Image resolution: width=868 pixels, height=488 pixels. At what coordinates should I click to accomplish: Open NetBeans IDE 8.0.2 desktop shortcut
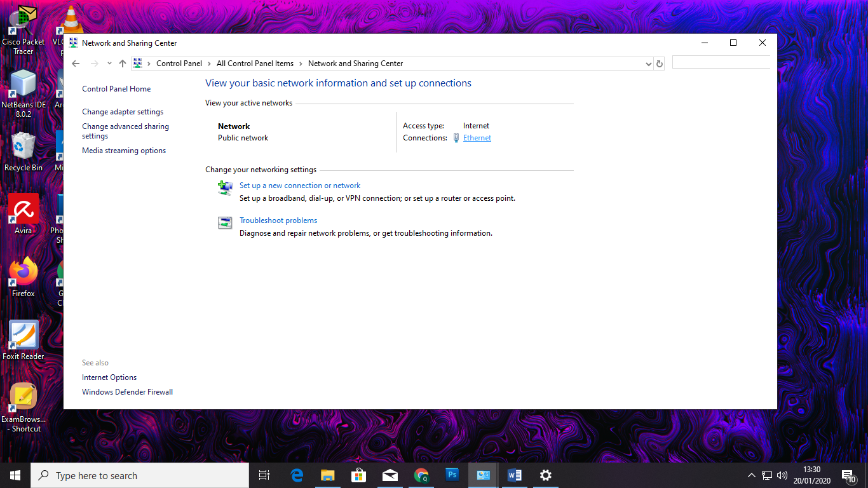(x=24, y=93)
